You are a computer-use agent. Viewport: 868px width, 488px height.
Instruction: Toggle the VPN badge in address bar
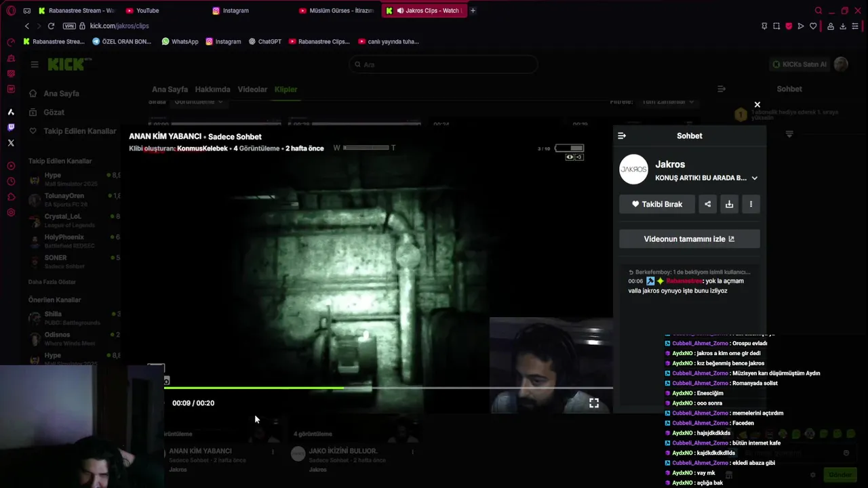point(69,26)
